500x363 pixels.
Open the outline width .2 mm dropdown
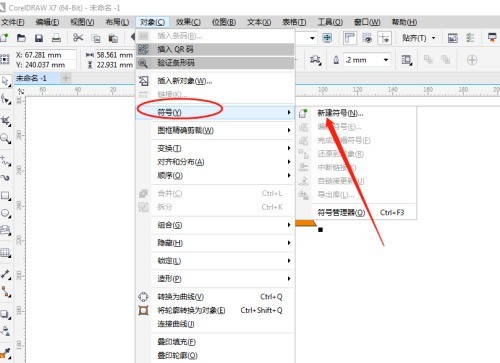pos(386,60)
